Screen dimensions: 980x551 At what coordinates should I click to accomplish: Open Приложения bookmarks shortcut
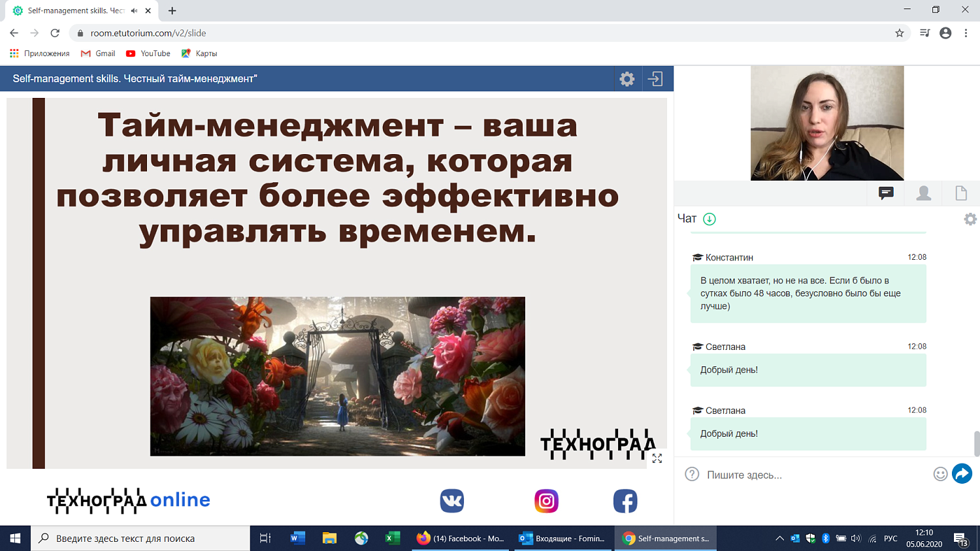pos(40,54)
